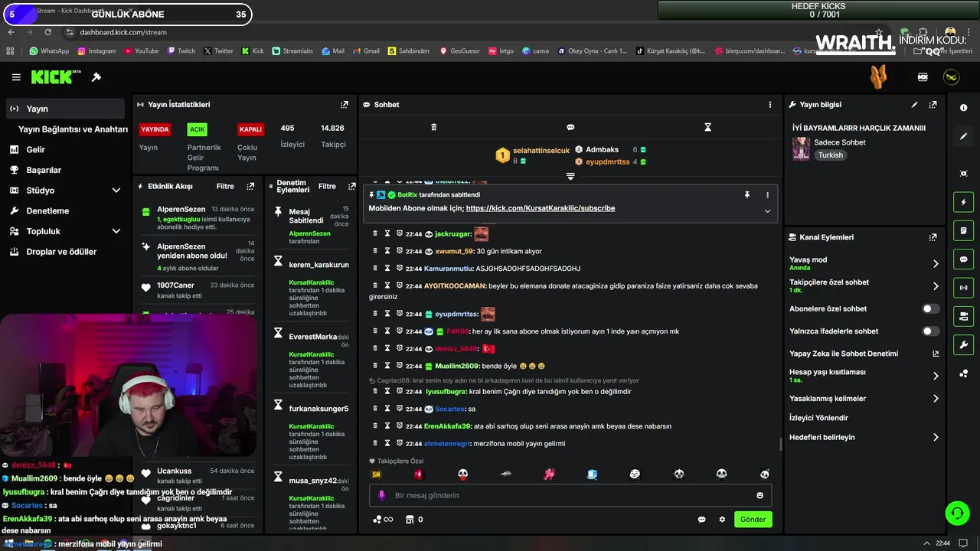The image size is (980, 551).
Task: Click the Turkish language tag
Action: pyautogui.click(x=830, y=155)
